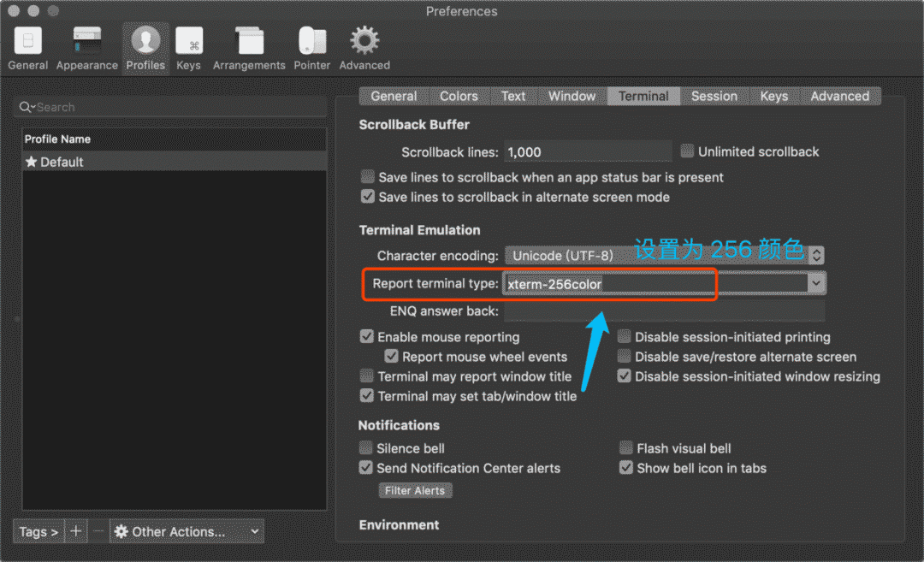Click the ENQ answer back field

(x=664, y=311)
